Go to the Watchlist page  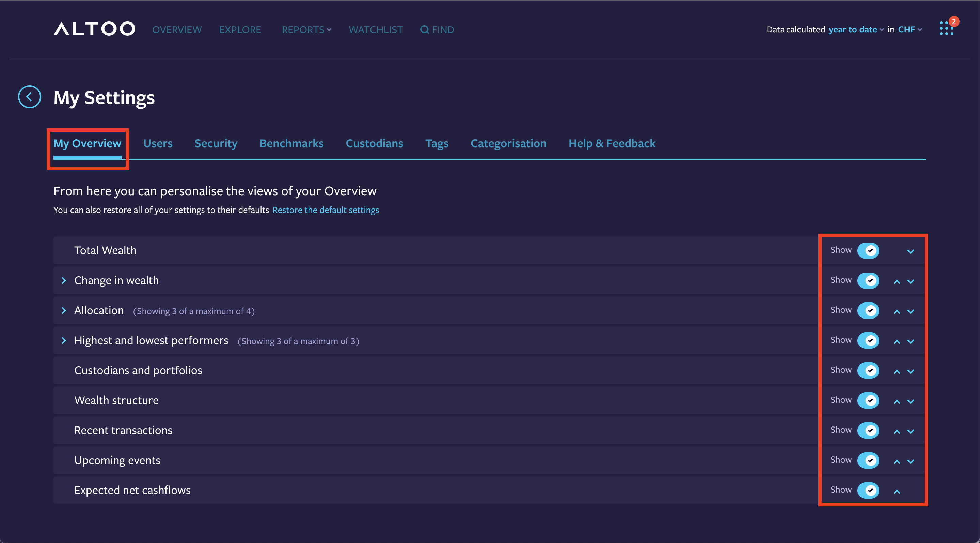(x=376, y=29)
